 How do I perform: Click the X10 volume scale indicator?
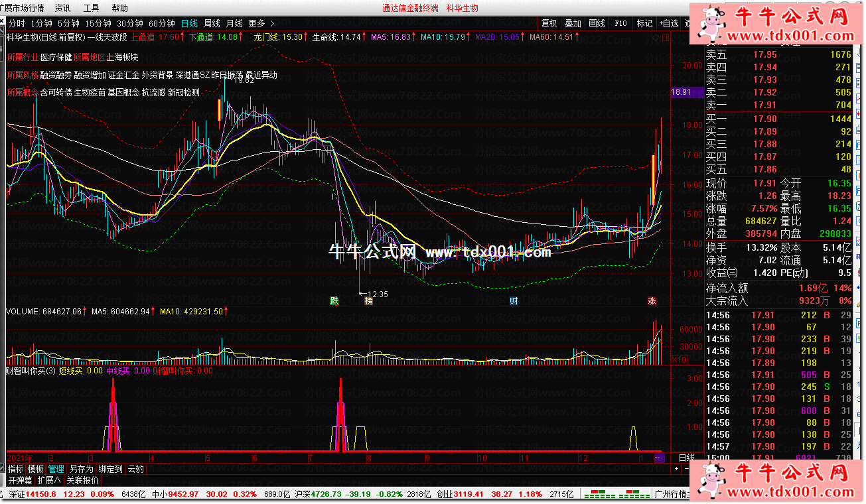(x=680, y=359)
